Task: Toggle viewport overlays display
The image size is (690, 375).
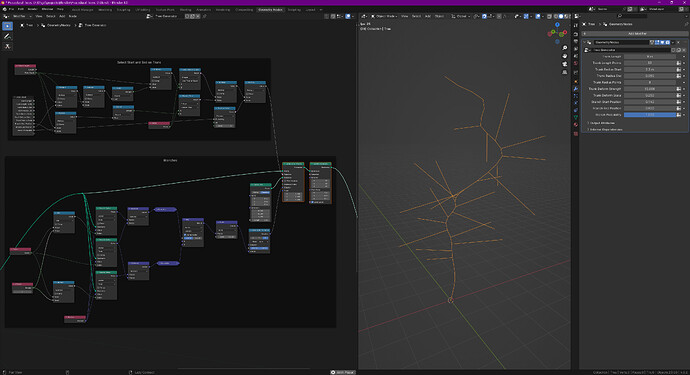Action: (x=538, y=16)
